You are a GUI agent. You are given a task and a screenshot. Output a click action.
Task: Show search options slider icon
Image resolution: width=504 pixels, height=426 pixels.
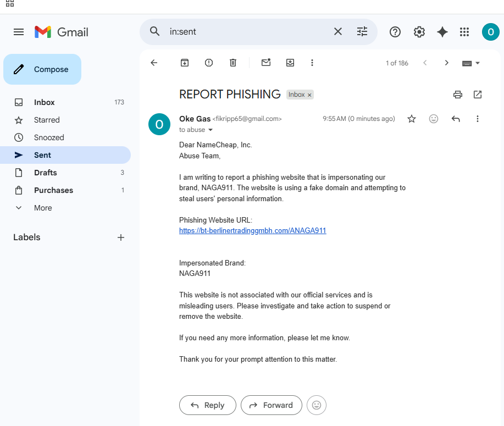[x=362, y=31]
